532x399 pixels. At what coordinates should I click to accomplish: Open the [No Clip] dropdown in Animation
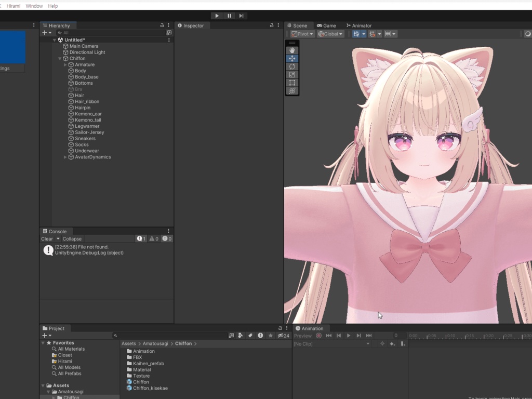332,344
